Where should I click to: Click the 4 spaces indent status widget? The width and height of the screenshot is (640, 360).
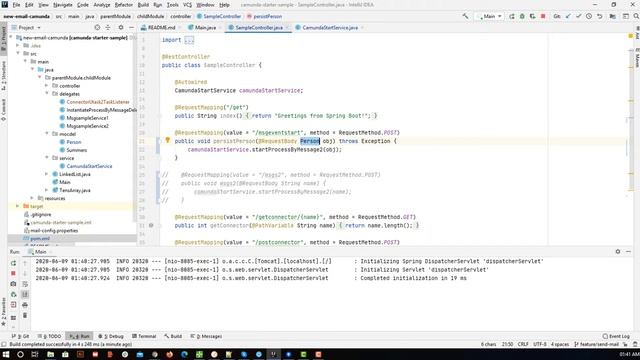(560, 344)
